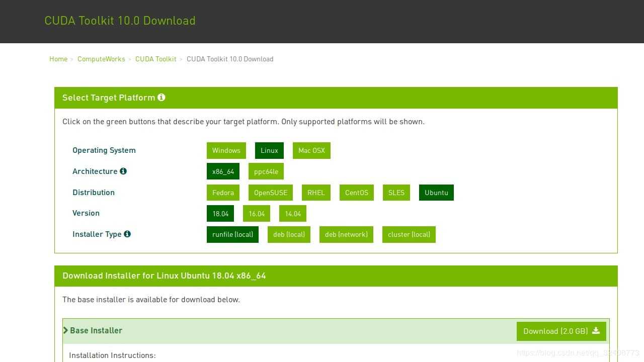Choose deb (local) installer type
This screenshot has width=644, height=362.
point(289,234)
